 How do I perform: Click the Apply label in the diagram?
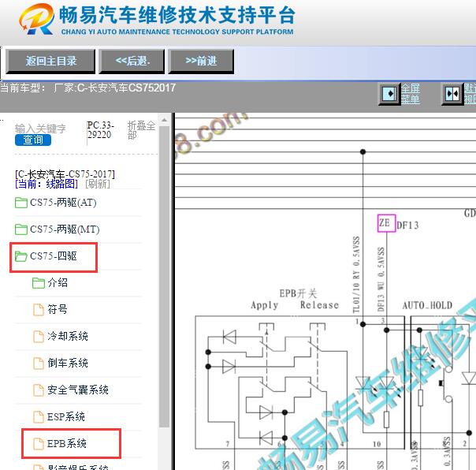pyautogui.click(x=265, y=305)
